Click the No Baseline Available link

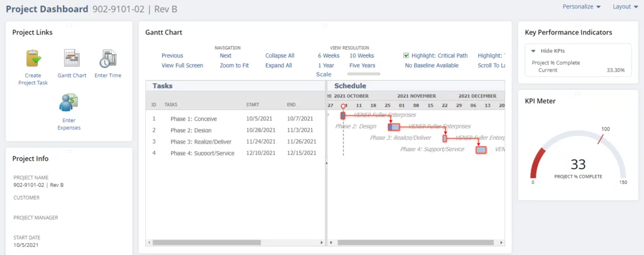pos(431,65)
